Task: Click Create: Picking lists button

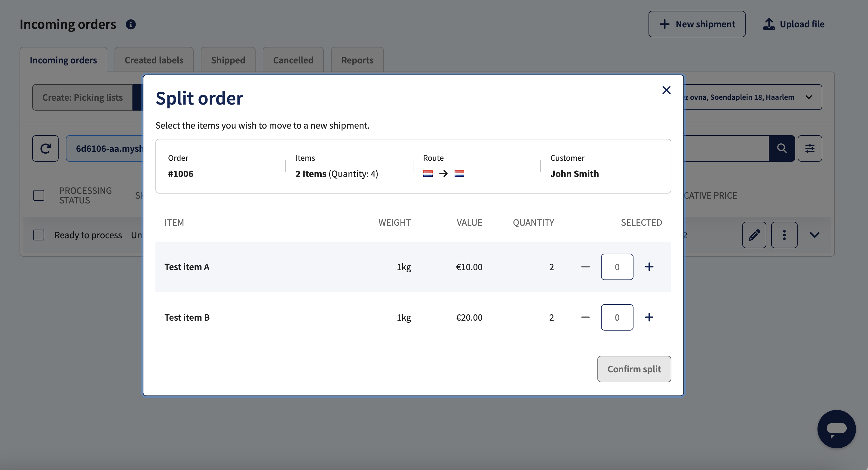Action: click(83, 97)
